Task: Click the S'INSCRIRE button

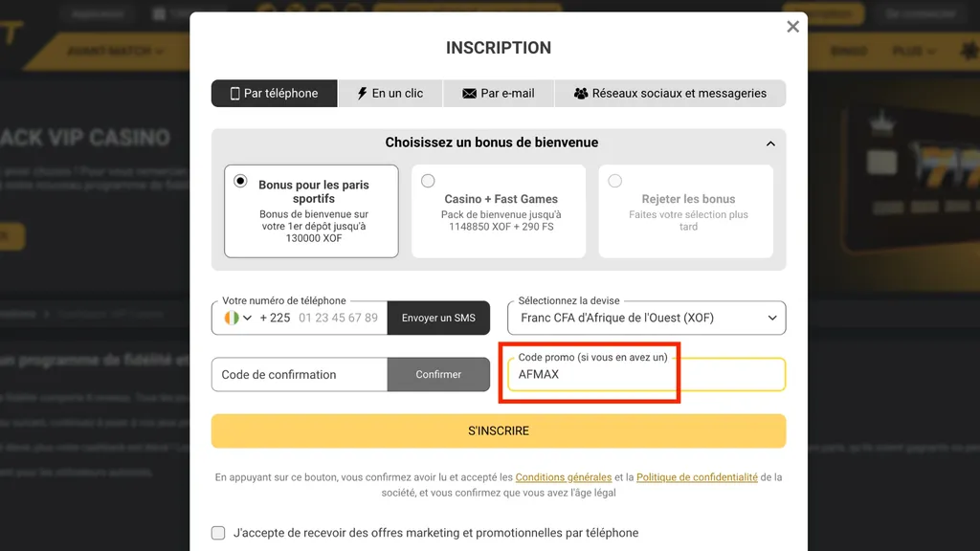Action: [x=498, y=430]
